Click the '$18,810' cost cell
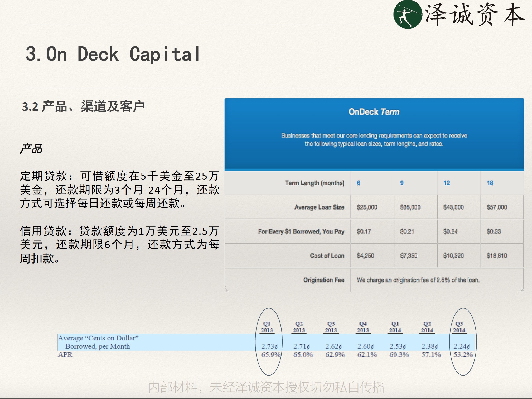The height and width of the screenshot is (399, 532). coord(497,256)
